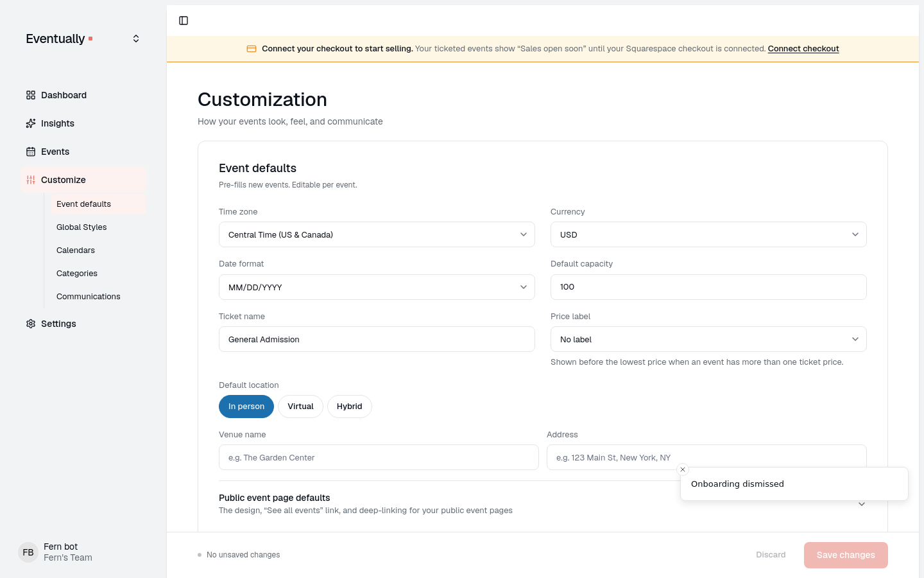This screenshot has width=924, height=578.
Task: Click the "No unsaved changes" status text
Action: tap(243, 555)
